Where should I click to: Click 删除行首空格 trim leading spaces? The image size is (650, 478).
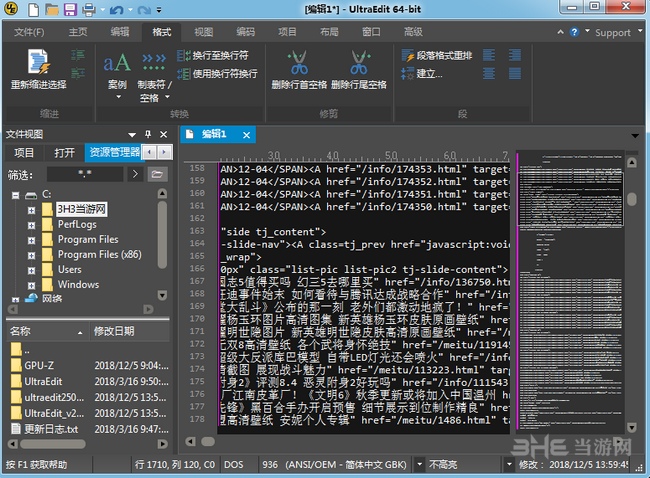click(299, 70)
